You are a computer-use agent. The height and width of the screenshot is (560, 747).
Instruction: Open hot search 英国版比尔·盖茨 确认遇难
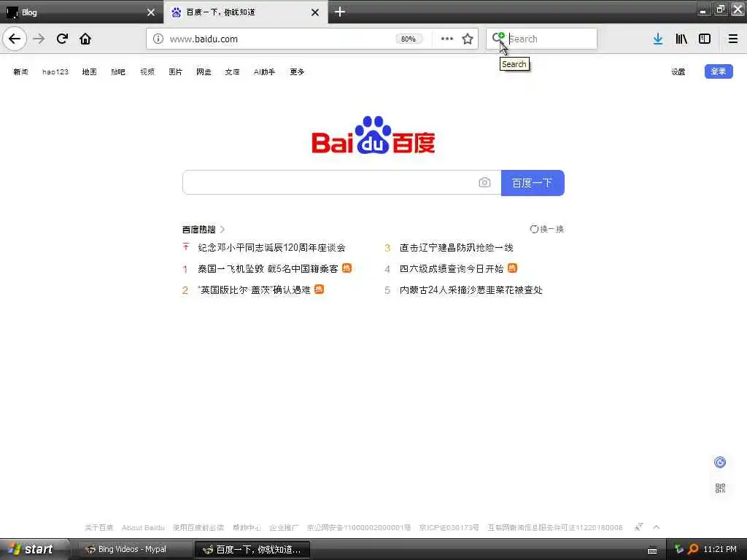pyautogui.click(x=254, y=289)
